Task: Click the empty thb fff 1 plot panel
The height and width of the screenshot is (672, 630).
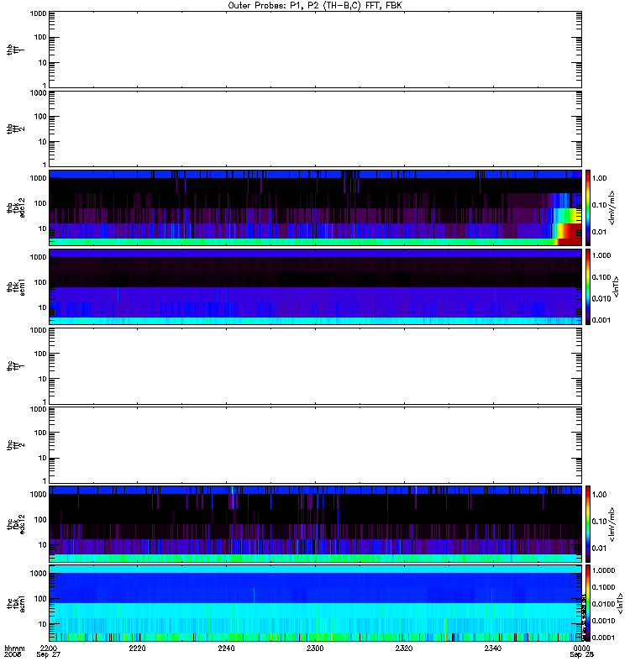Action: 316,50
